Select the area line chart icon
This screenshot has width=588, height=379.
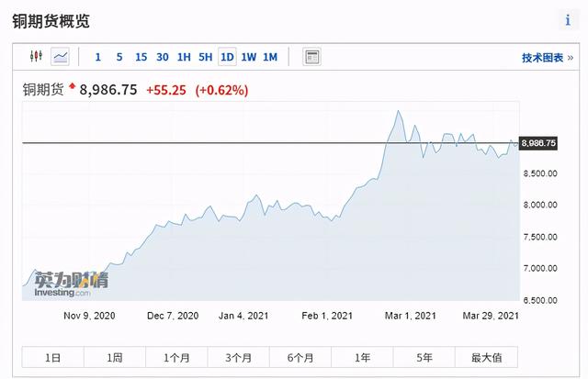click(61, 57)
